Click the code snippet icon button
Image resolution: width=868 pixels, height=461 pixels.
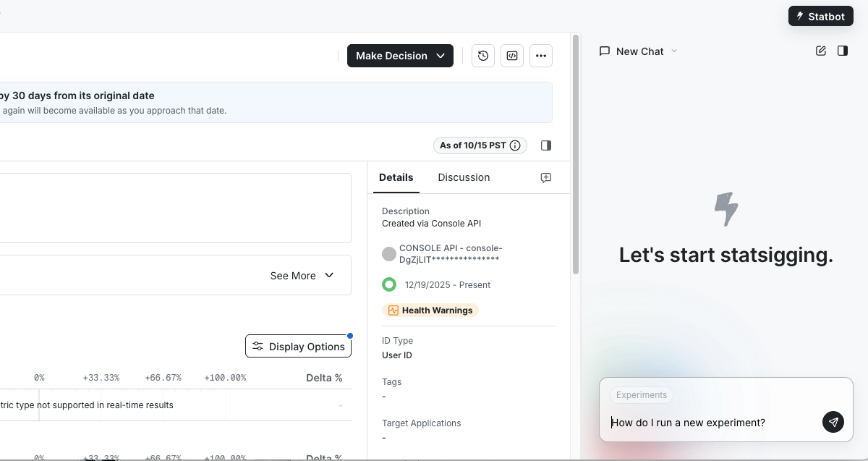tap(512, 56)
